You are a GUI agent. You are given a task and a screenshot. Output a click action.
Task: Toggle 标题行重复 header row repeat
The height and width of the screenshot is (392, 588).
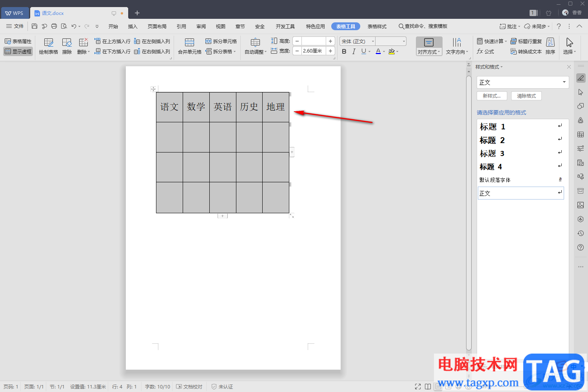point(526,41)
